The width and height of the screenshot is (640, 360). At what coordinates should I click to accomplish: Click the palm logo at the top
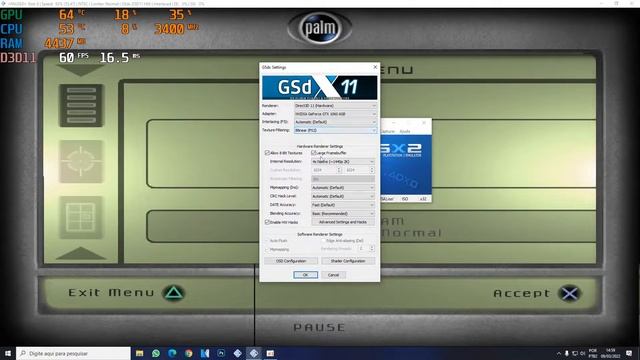click(x=320, y=29)
